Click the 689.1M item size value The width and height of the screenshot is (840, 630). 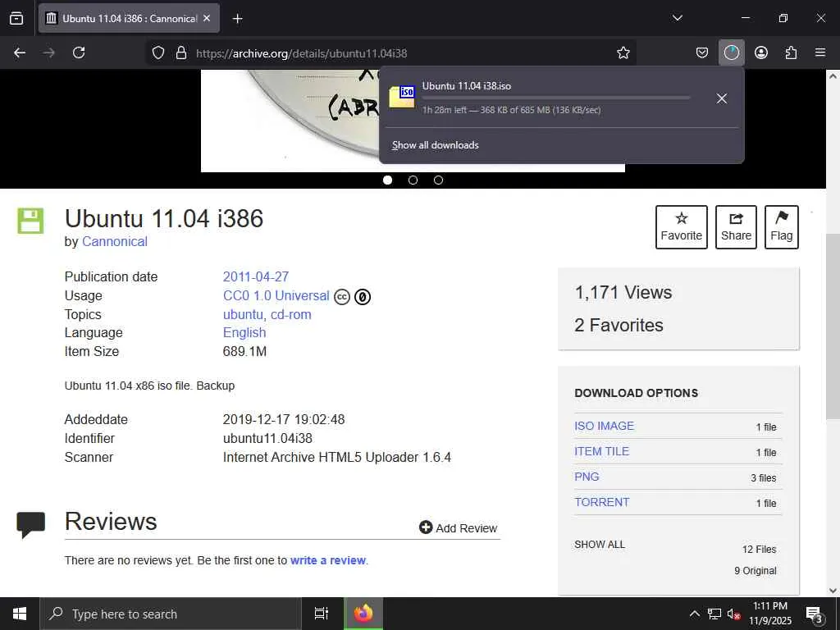[x=244, y=351]
